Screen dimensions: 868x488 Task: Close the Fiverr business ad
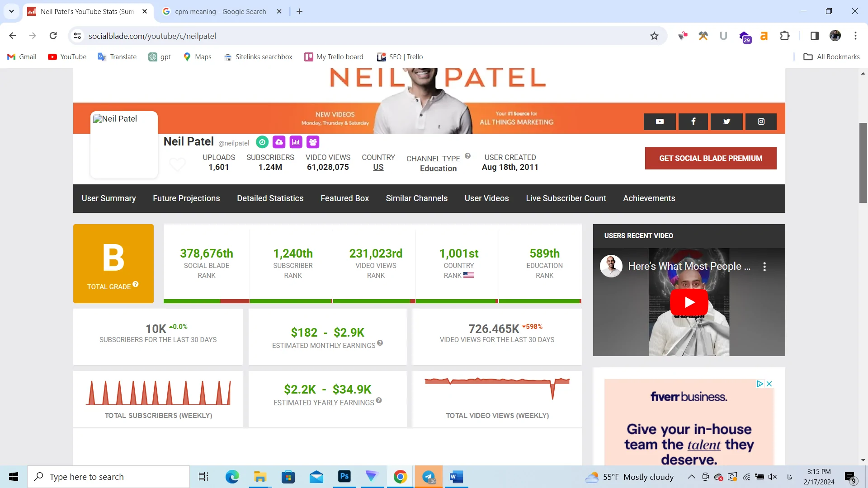[769, 384]
